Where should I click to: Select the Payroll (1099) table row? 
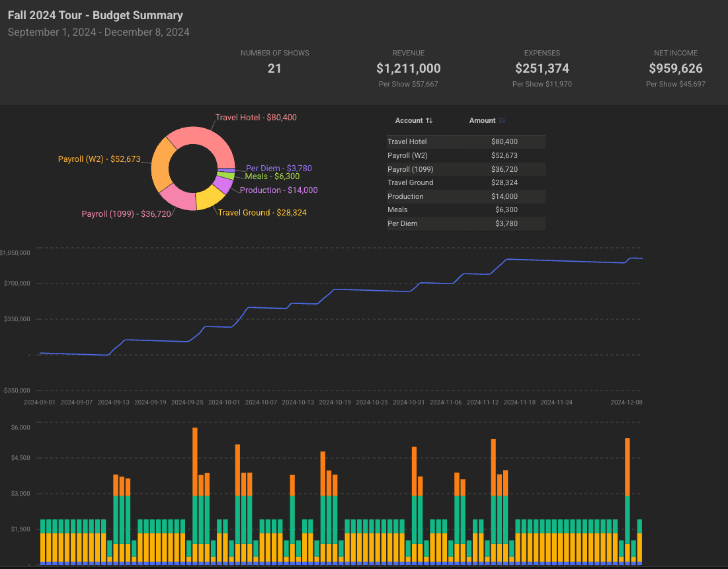[466, 169]
